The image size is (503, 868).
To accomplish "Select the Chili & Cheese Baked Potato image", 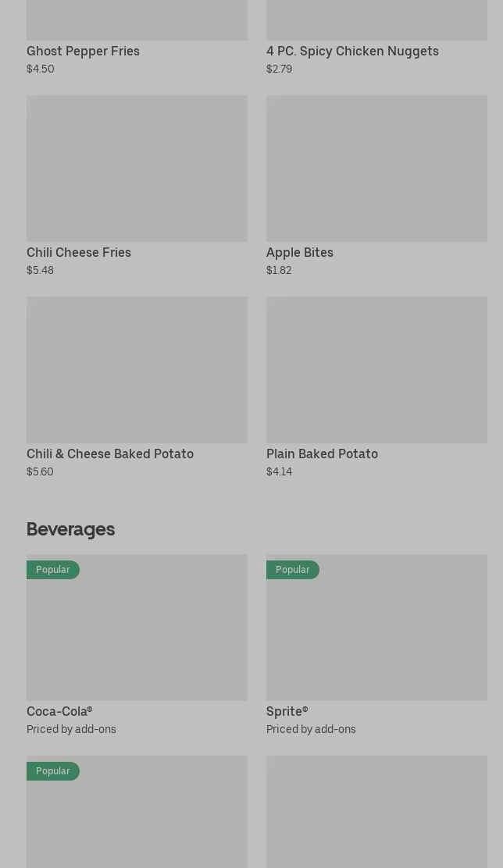I will click(137, 369).
